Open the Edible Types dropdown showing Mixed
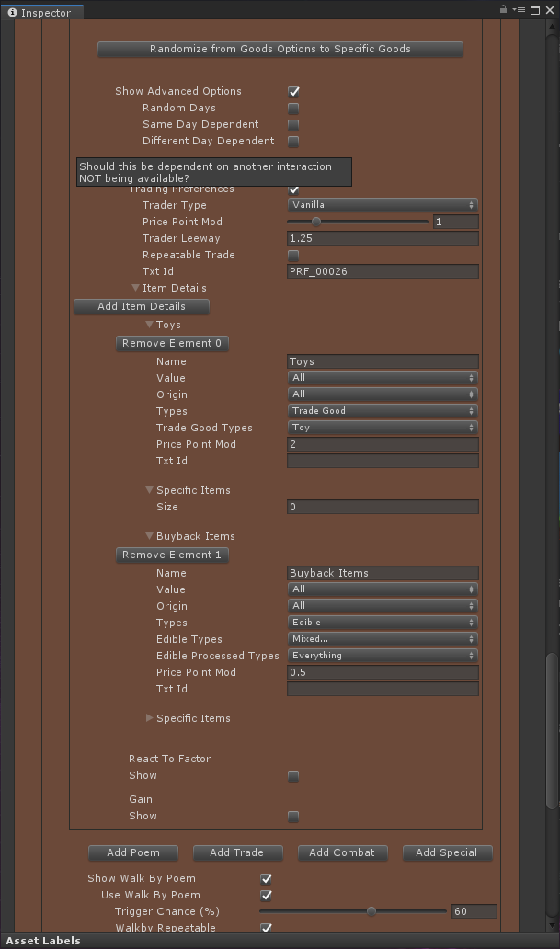This screenshot has width=560, height=949. (383, 639)
